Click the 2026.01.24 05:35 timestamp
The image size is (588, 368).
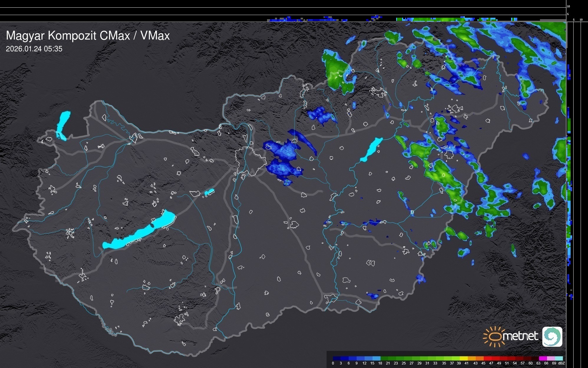34,49
